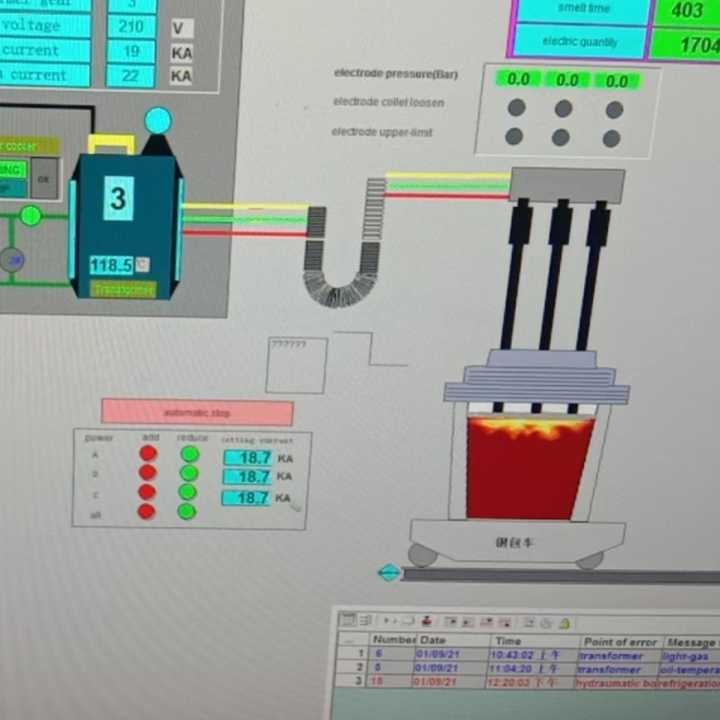Click the green valve circle on cooler pipe
The image size is (720, 720).
pos(31,215)
